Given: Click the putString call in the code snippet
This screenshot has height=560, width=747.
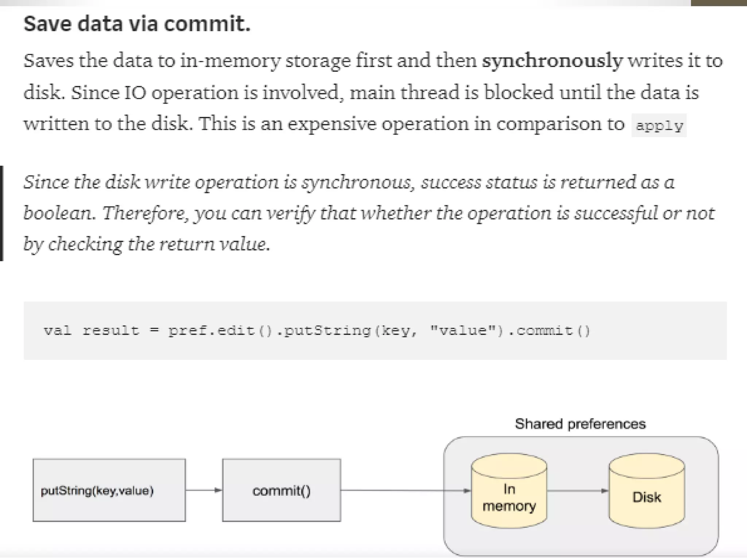Looking at the screenshot, I should (327, 331).
